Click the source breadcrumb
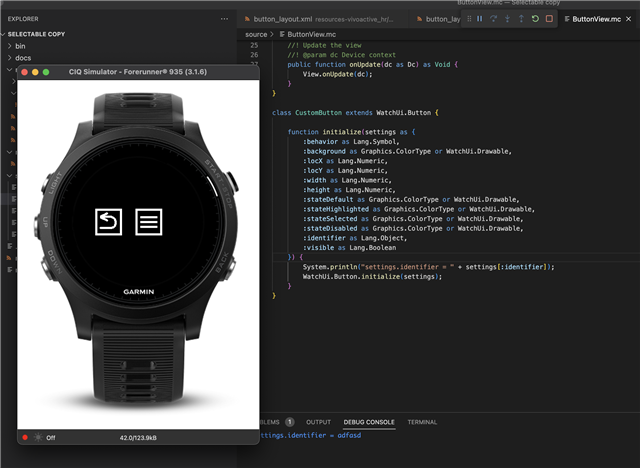 (x=256, y=35)
